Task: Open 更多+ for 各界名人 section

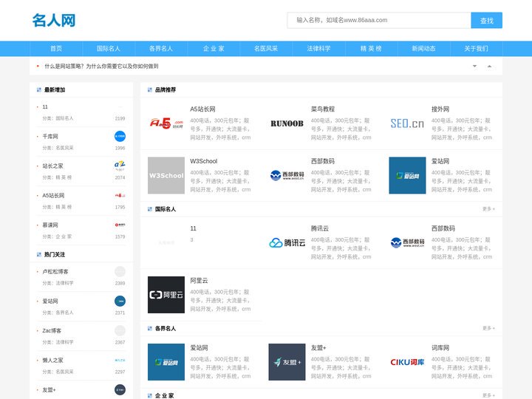Action: (x=488, y=328)
